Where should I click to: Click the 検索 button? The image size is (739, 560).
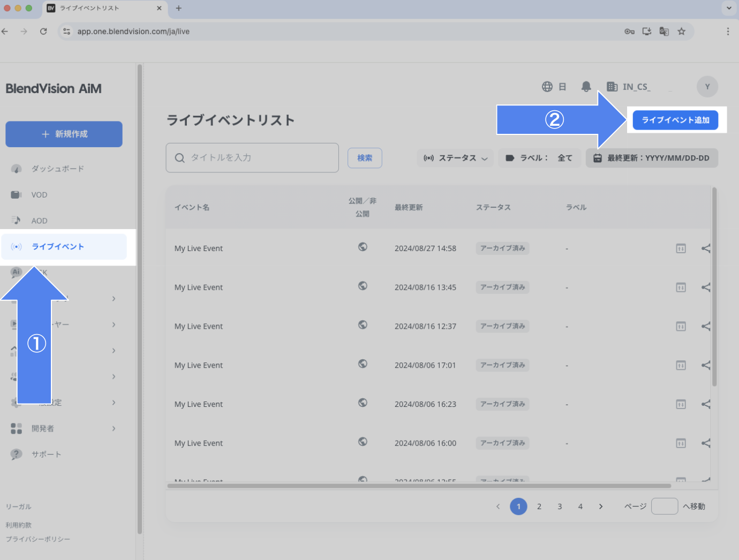(365, 158)
